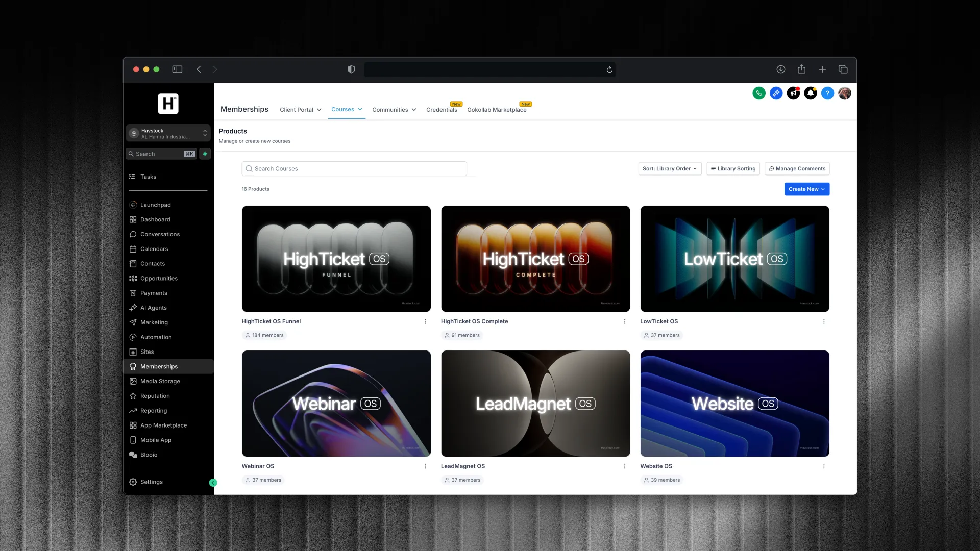Open the AI Agents section
The width and height of the screenshot is (980, 551).
(153, 308)
